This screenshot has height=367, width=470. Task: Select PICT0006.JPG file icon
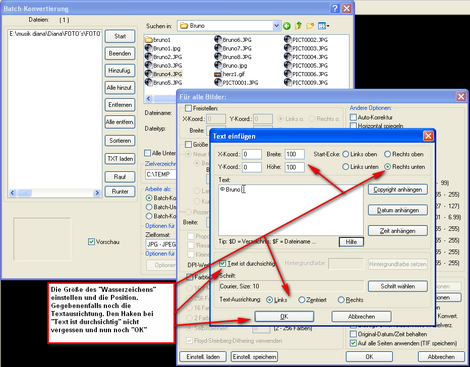pyautogui.click(x=288, y=74)
